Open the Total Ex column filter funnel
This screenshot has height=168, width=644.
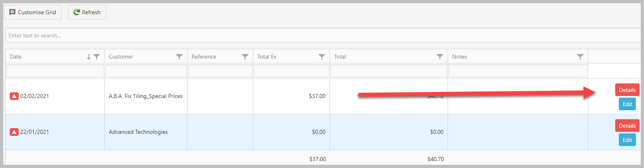coord(322,57)
